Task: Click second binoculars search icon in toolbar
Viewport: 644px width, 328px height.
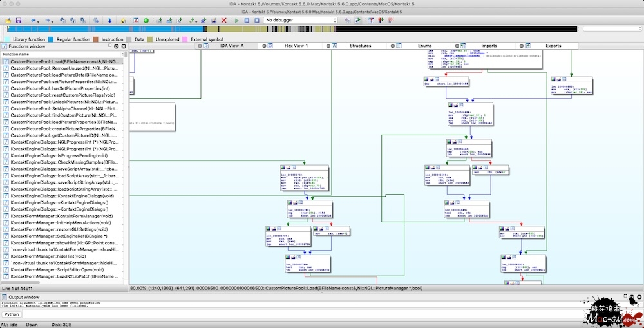Action: 73,20
